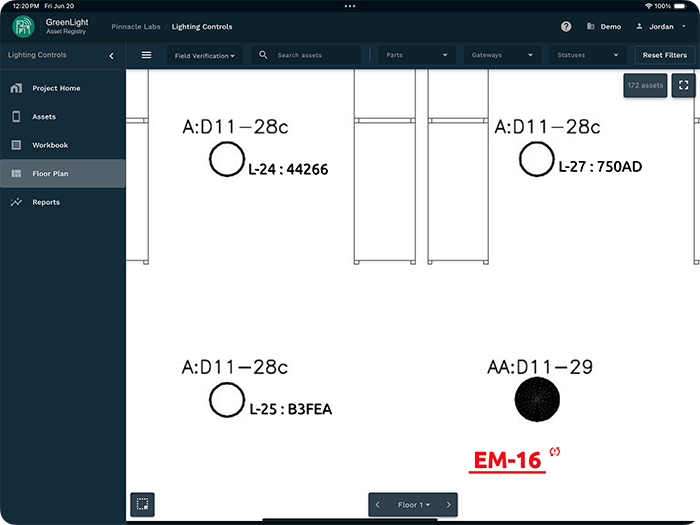
Task: Open the Field Verification dropdown
Action: pyautogui.click(x=204, y=55)
